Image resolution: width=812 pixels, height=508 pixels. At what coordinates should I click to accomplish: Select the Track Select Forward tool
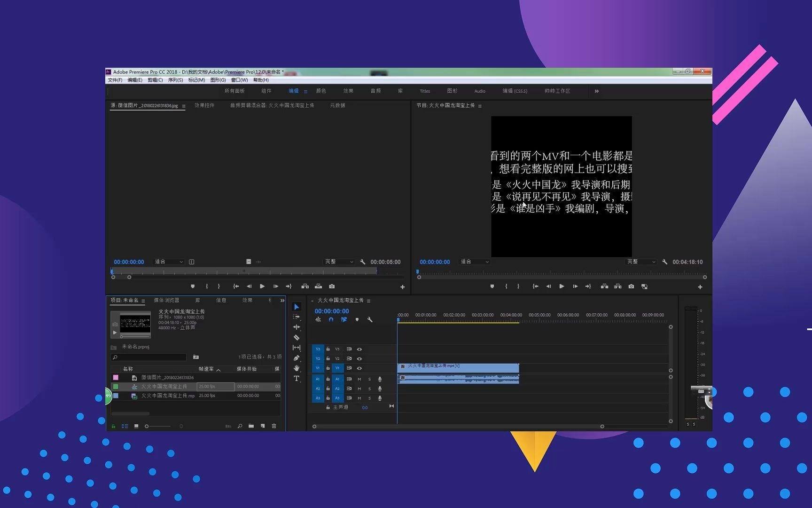point(297,317)
